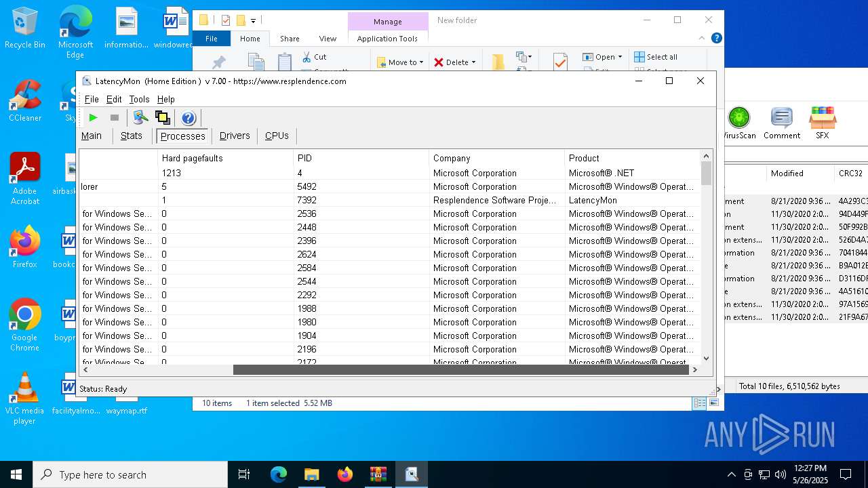Click the SFX icon in WinRAR
This screenshot has width=868, height=488.
[x=822, y=123]
